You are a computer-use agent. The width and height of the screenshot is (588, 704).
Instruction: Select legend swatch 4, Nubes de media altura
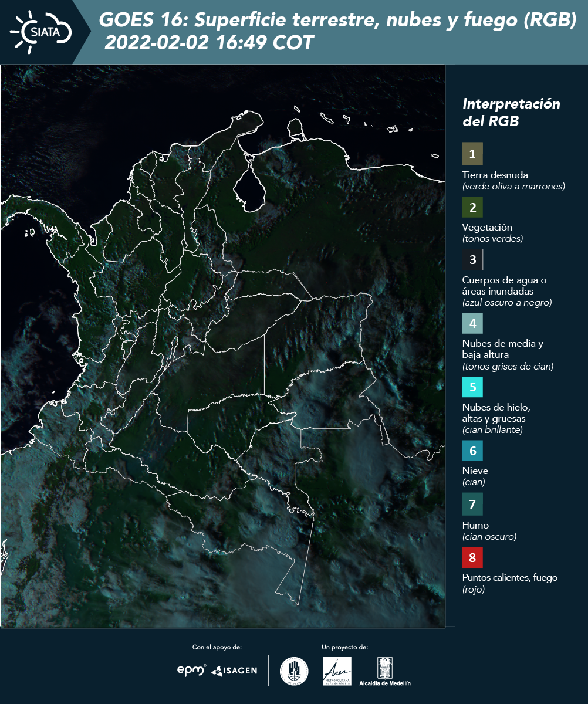(x=472, y=323)
